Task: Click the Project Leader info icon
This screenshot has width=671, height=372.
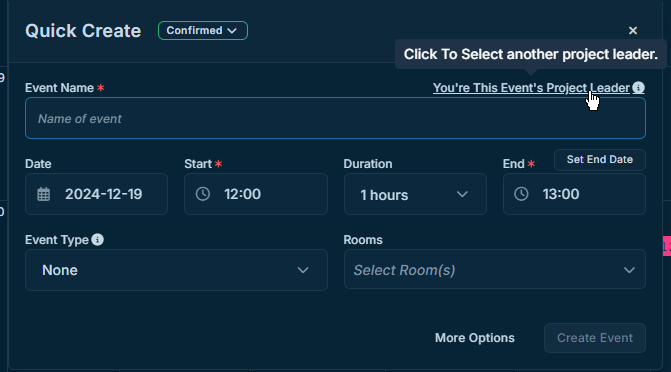Action: click(x=638, y=88)
